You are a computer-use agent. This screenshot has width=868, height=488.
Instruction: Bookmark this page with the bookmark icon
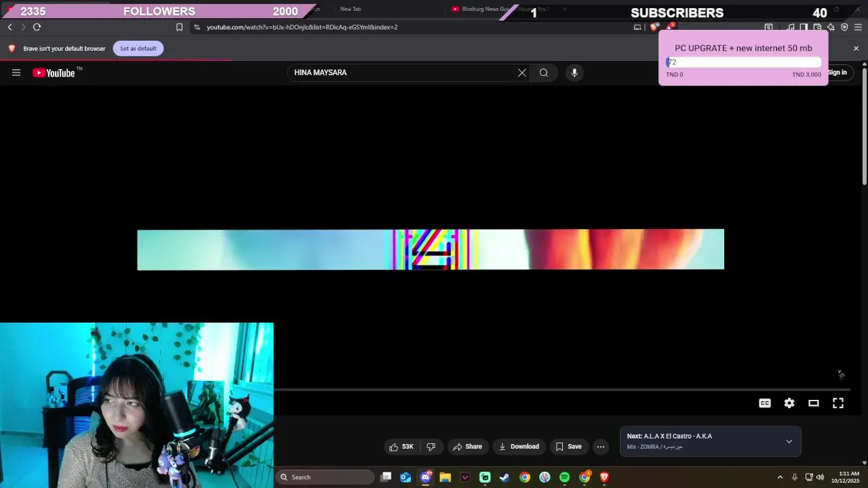tap(179, 27)
